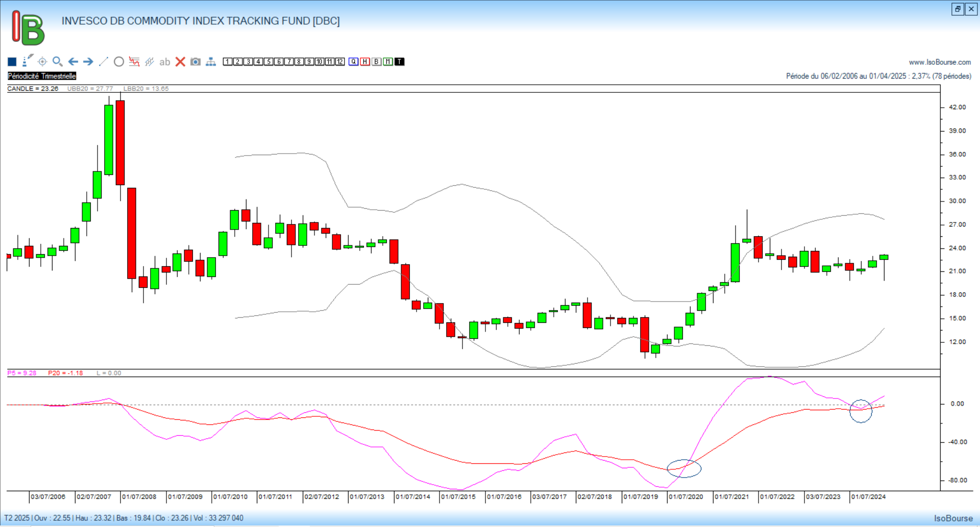Click the Périodicité Trimestrielle label
Screen dimensions: 980x527
click(42, 76)
